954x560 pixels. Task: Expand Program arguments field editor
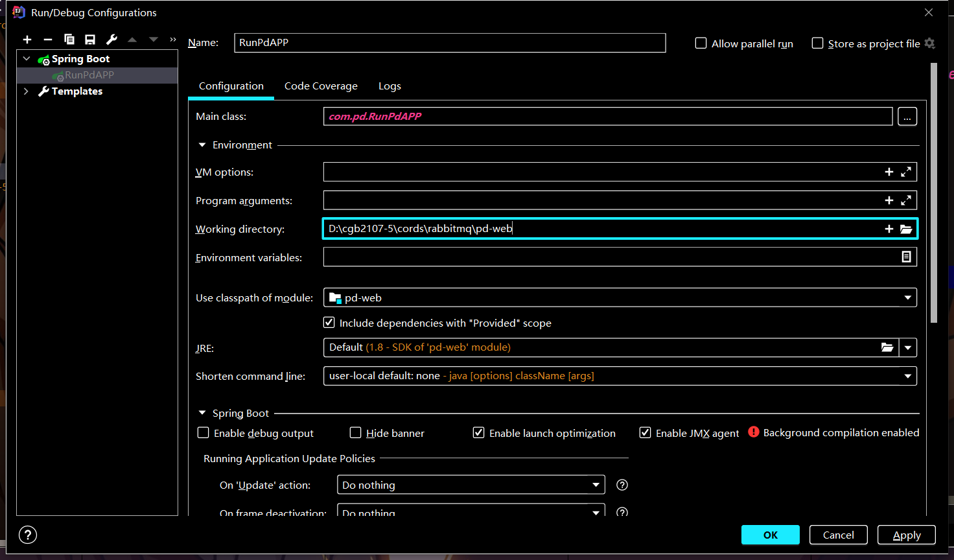click(x=906, y=200)
